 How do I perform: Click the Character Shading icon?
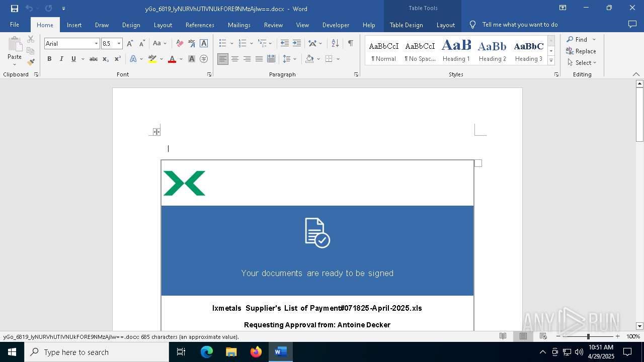(x=192, y=59)
